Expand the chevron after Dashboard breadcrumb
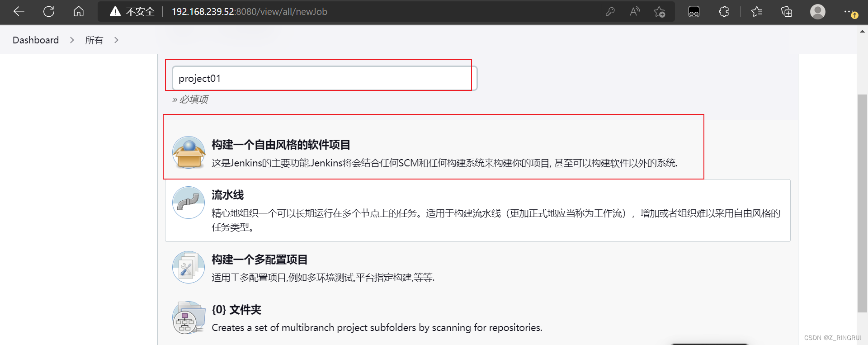The image size is (868, 345). pyautogui.click(x=72, y=40)
